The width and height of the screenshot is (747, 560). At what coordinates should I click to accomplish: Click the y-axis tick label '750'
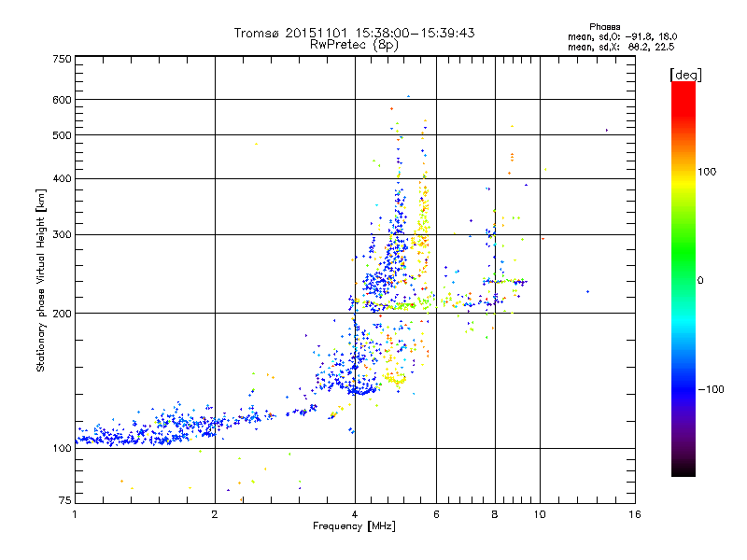pyautogui.click(x=63, y=59)
